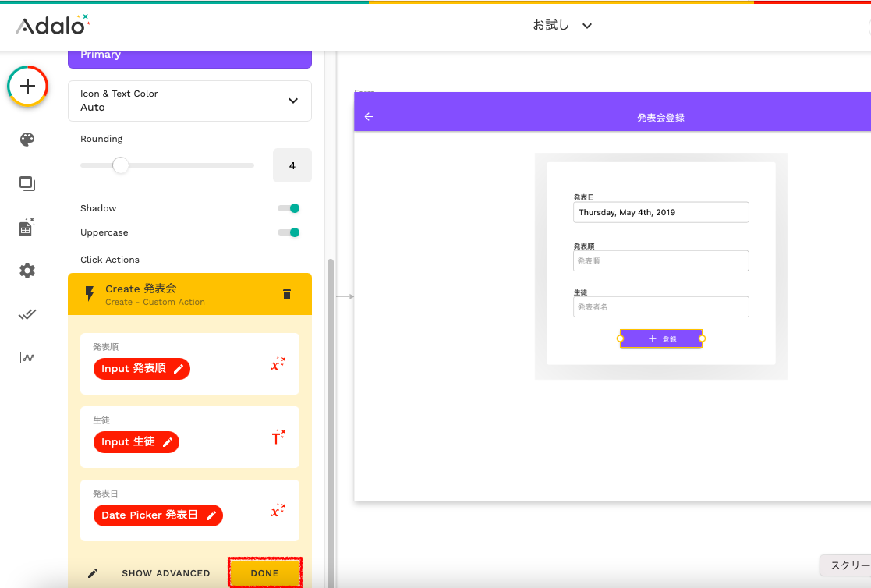
Task: Click the 生徒 label in canvas form
Action: (x=580, y=292)
